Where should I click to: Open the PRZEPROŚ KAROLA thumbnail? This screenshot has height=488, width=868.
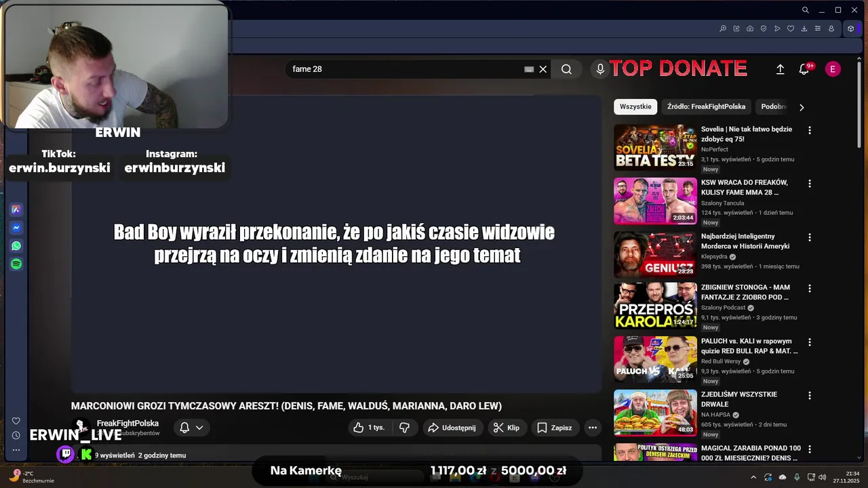pos(655,305)
